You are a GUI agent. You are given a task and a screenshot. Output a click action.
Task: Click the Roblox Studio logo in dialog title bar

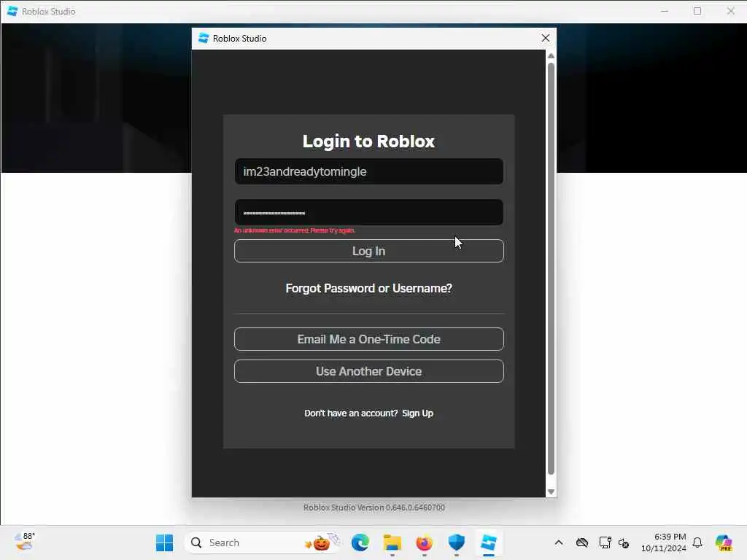tap(204, 38)
